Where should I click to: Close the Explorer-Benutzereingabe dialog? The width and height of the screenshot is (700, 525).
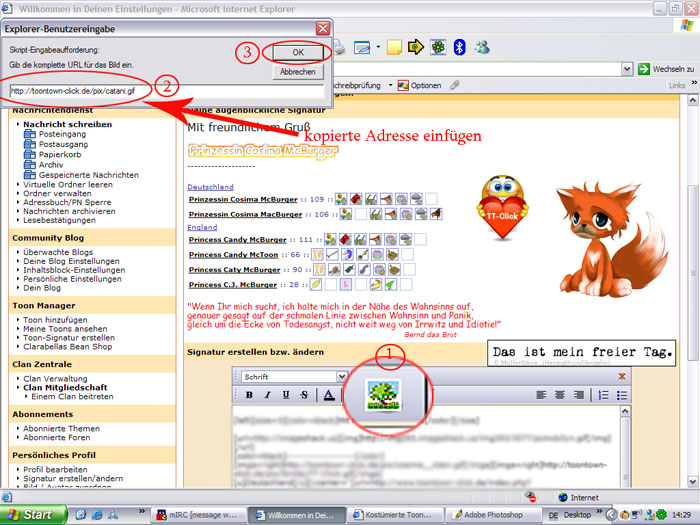coord(323,29)
